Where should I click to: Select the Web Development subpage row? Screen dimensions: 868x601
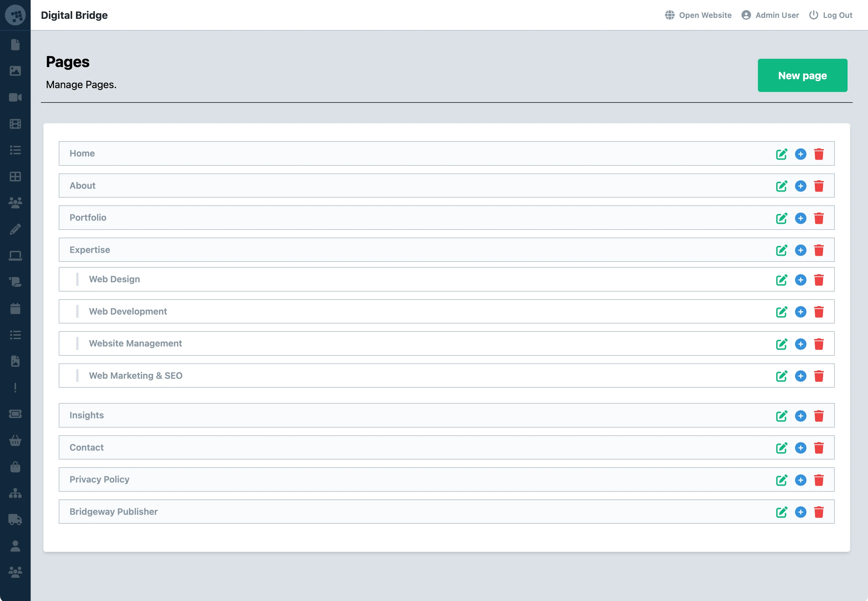point(446,311)
